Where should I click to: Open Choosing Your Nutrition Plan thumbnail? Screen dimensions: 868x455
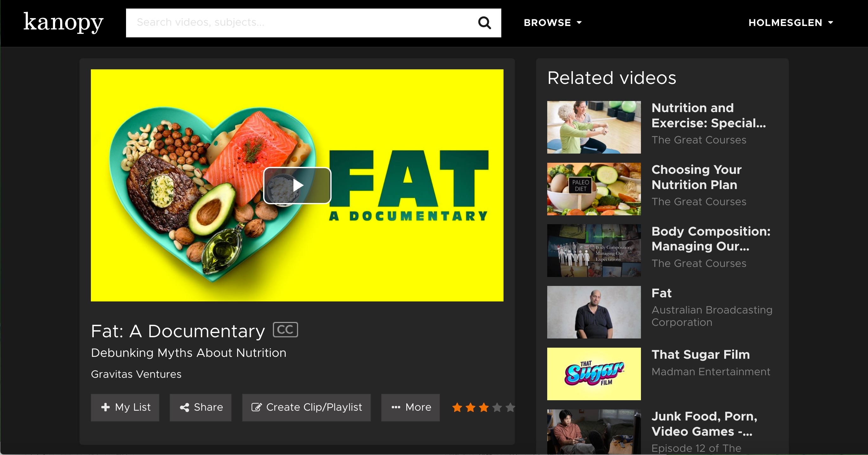594,189
